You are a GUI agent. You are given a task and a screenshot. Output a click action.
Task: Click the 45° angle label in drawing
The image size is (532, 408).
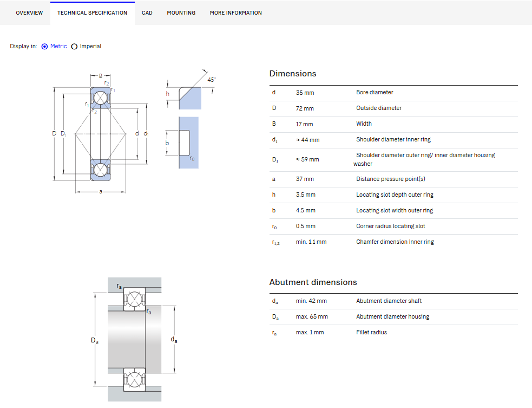tap(212, 80)
